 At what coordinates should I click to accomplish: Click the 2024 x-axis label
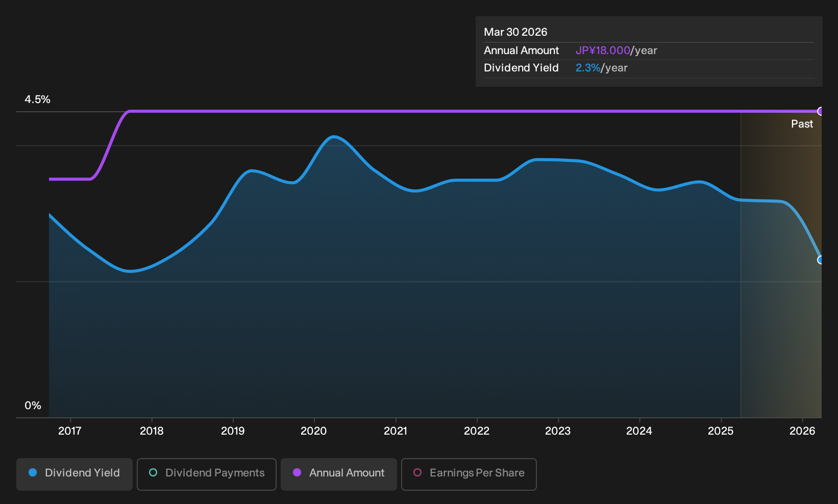639,431
